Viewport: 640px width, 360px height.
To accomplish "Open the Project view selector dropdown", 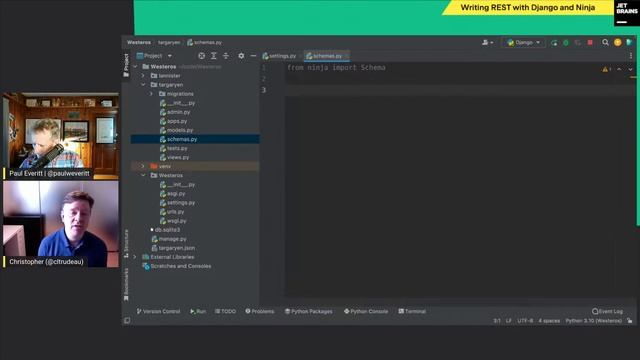I will [x=154, y=56].
